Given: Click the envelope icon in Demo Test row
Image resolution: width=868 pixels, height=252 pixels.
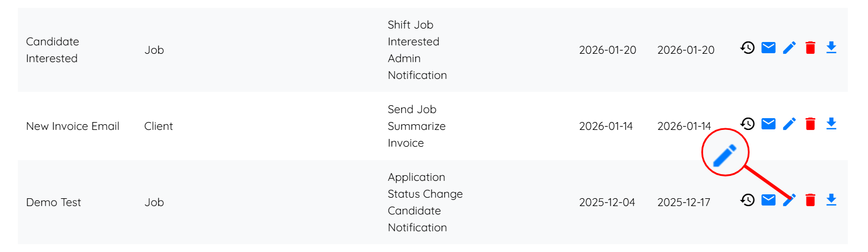Looking at the screenshot, I should click(x=769, y=200).
